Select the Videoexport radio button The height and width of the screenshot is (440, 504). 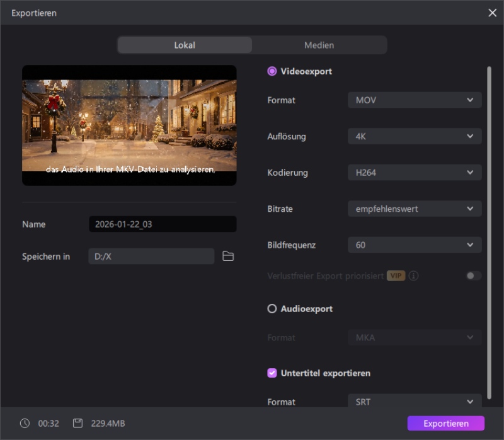(x=272, y=71)
